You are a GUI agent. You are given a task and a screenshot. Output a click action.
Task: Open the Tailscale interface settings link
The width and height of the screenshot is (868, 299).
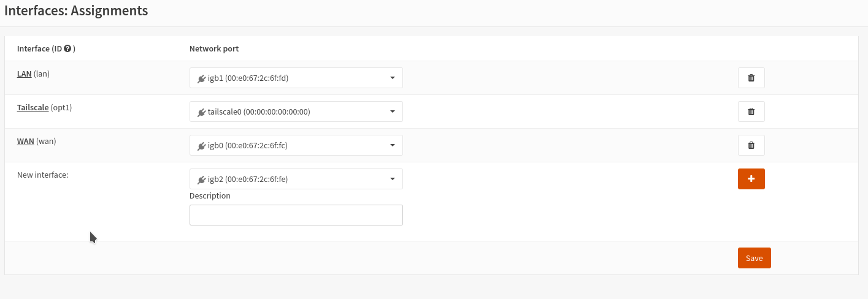(x=33, y=107)
